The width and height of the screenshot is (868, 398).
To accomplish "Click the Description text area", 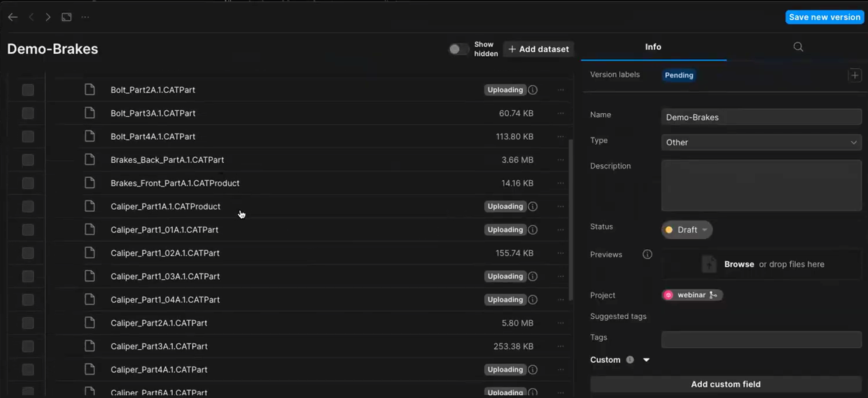I will tap(761, 185).
